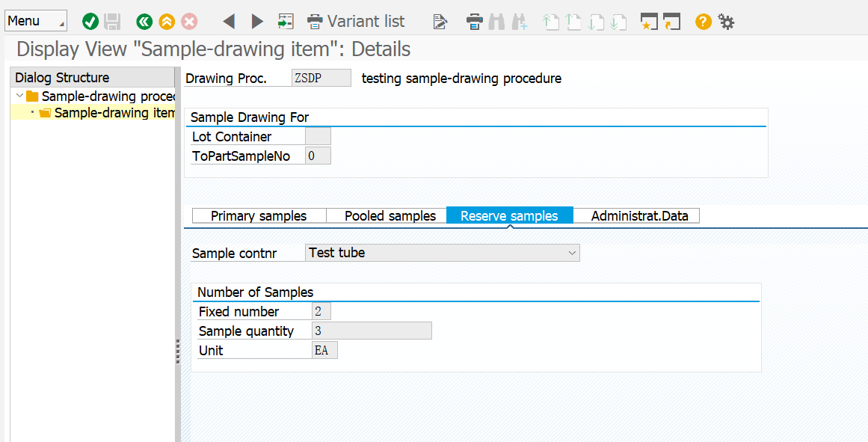This screenshot has width=868, height=442.
Task: Click the Sample quantity field
Action: (372, 331)
